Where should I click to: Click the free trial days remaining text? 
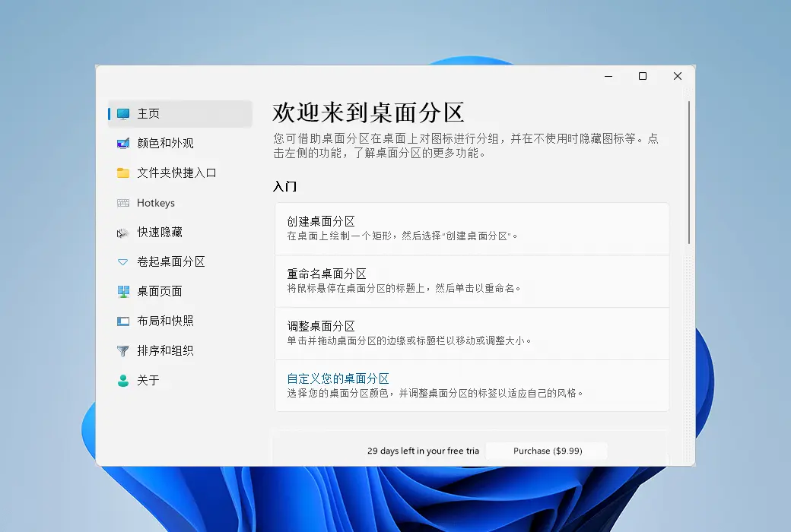click(423, 451)
